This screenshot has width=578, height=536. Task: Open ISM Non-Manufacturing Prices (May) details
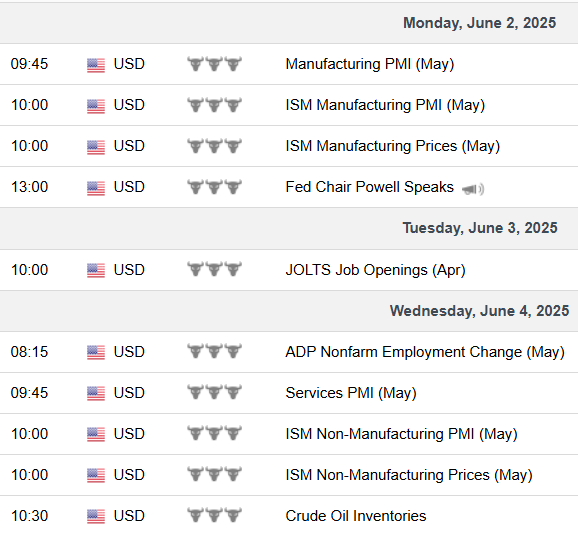409,475
